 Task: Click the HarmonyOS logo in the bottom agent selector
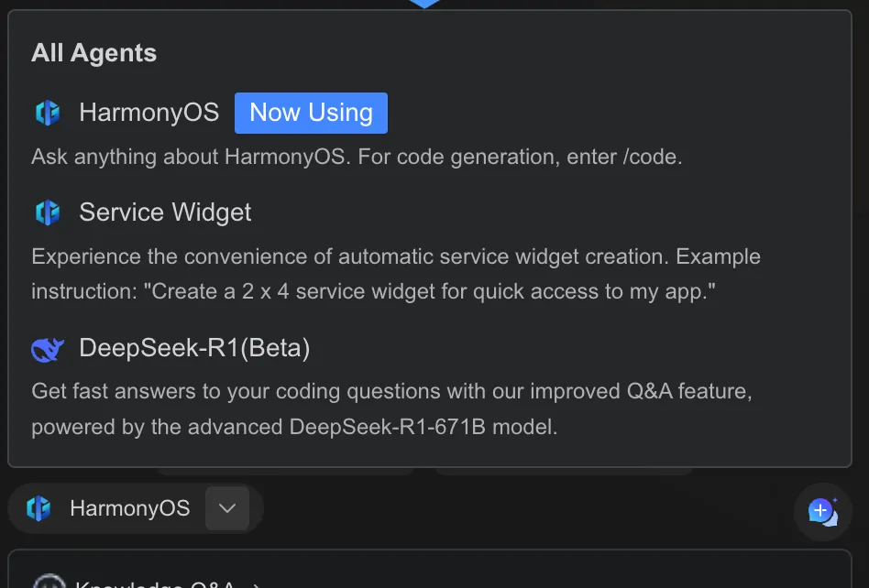(38, 508)
